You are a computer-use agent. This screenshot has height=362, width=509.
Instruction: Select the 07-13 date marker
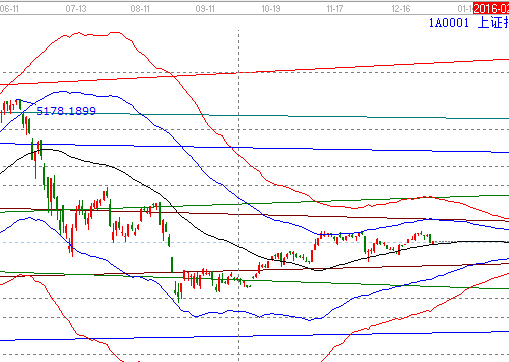point(76,9)
